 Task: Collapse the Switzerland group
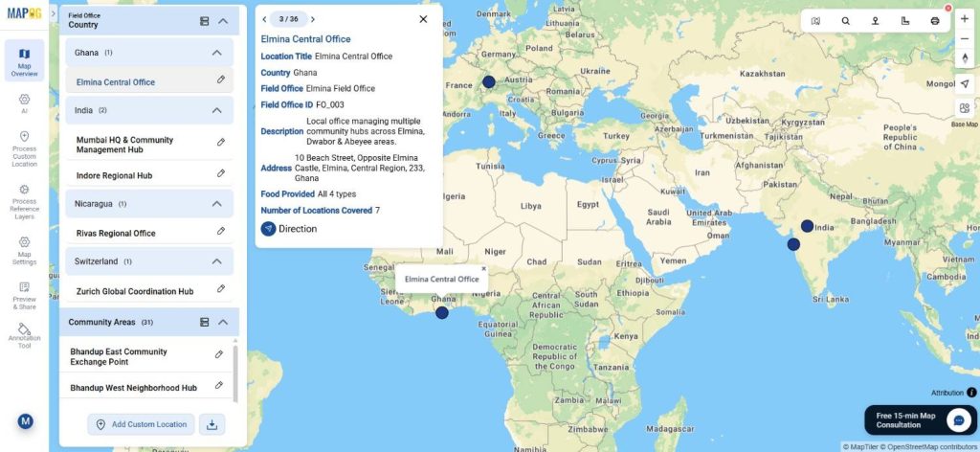click(217, 261)
